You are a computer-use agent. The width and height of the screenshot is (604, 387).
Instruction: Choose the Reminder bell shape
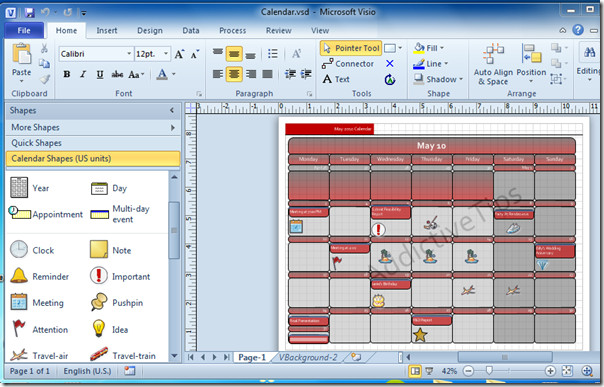[39, 276]
